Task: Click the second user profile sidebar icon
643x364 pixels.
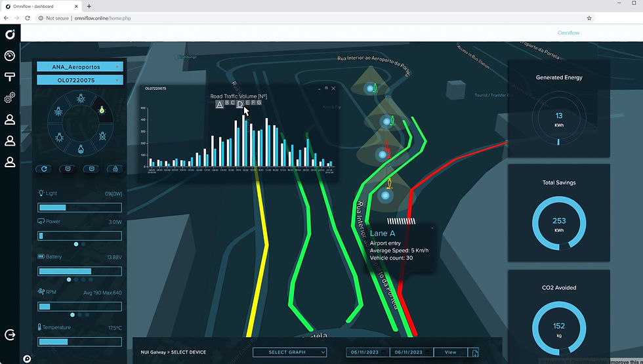Action: point(10,140)
